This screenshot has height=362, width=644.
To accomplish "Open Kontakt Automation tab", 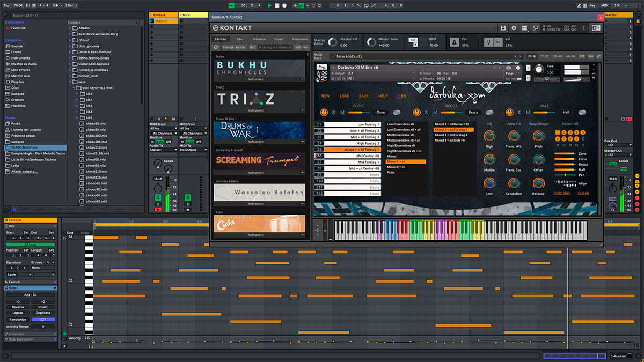I will (x=299, y=39).
